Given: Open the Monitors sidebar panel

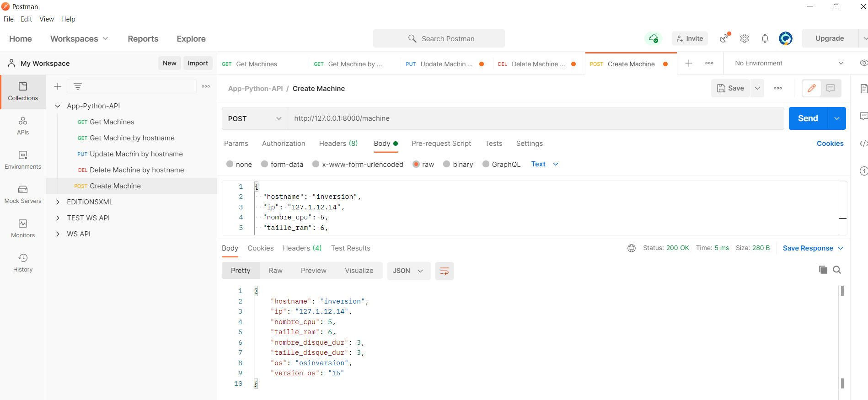Looking at the screenshot, I should pos(23,229).
